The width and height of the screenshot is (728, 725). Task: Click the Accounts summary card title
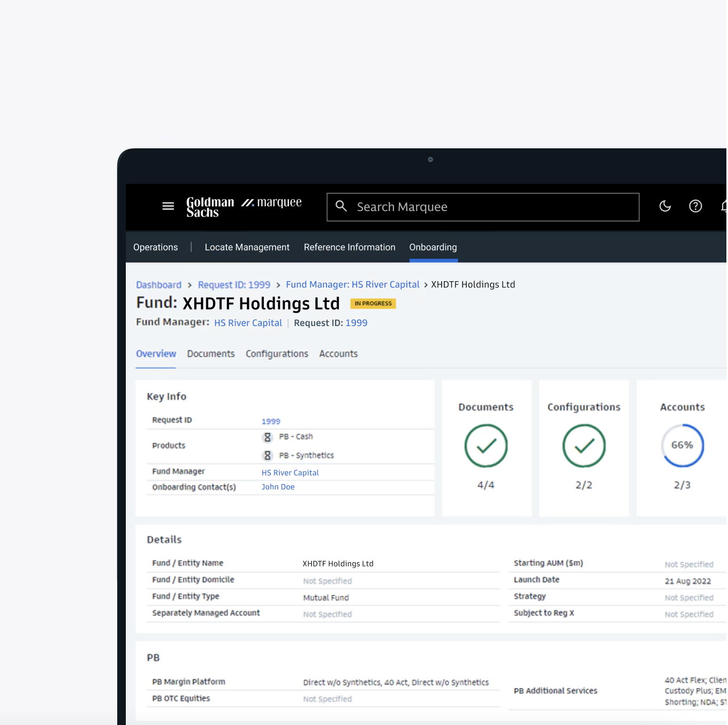click(x=682, y=407)
